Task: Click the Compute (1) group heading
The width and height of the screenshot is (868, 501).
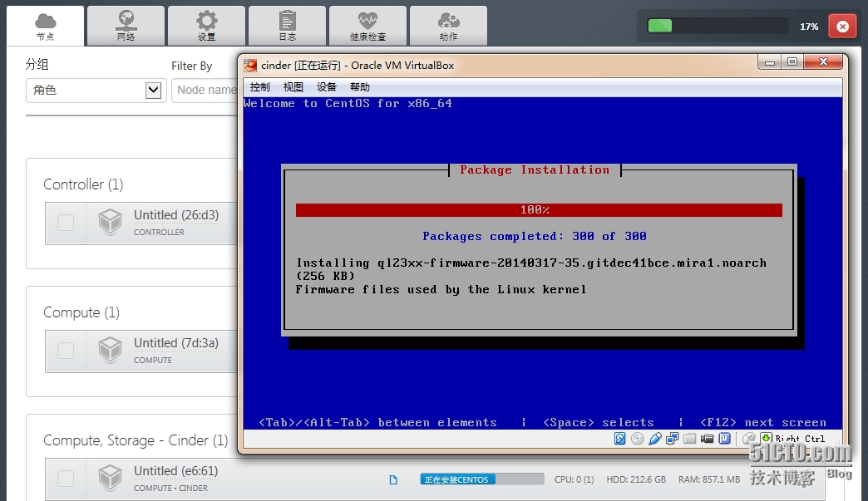Action: [81, 312]
